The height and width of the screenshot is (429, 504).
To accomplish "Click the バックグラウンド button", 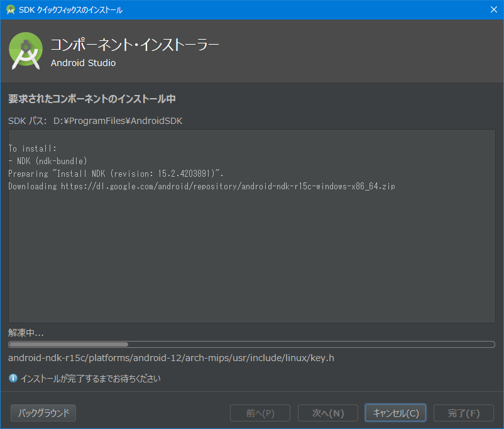I will coord(43,413).
